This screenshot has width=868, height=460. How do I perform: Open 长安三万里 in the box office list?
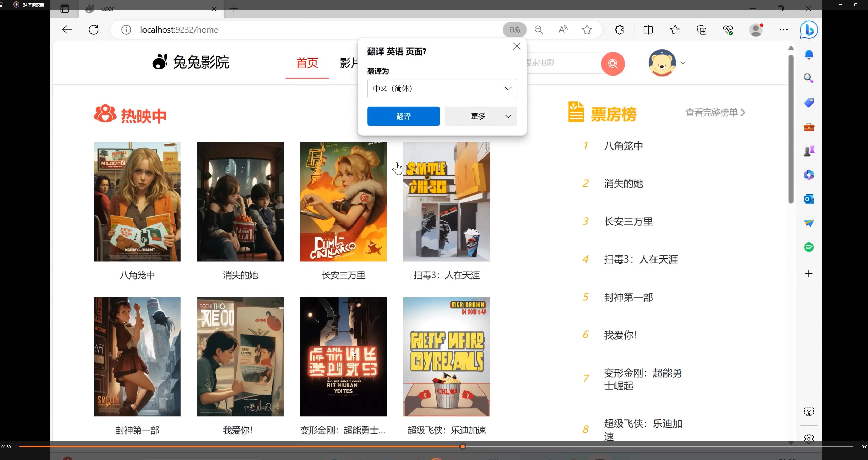coord(628,221)
